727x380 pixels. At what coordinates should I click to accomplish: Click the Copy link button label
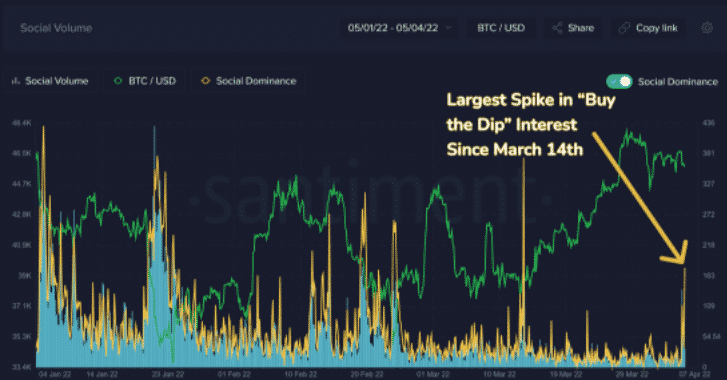(x=657, y=28)
